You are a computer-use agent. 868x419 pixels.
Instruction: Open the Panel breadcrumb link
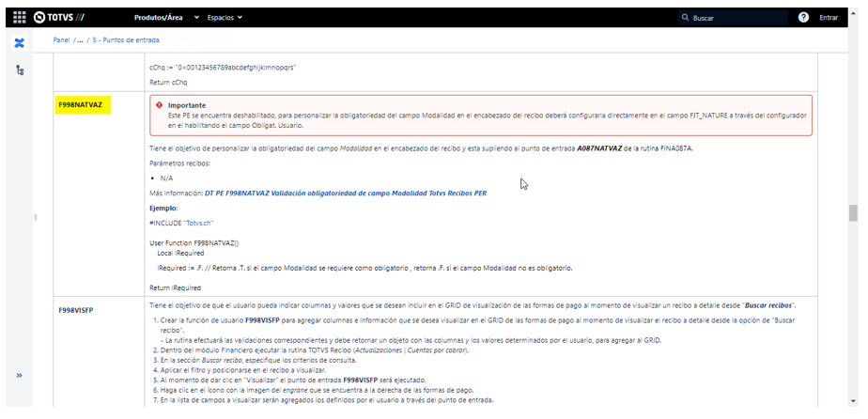pyautogui.click(x=61, y=39)
